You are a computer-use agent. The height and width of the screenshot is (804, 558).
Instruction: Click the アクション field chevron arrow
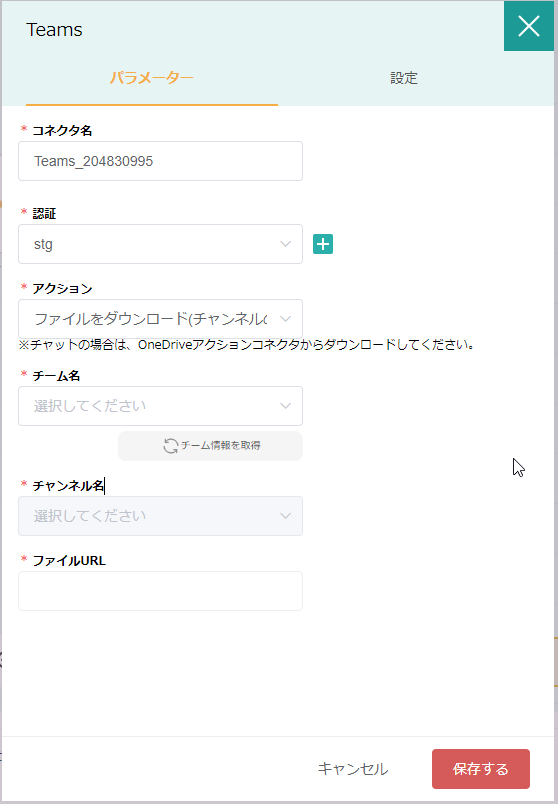pyautogui.click(x=285, y=319)
